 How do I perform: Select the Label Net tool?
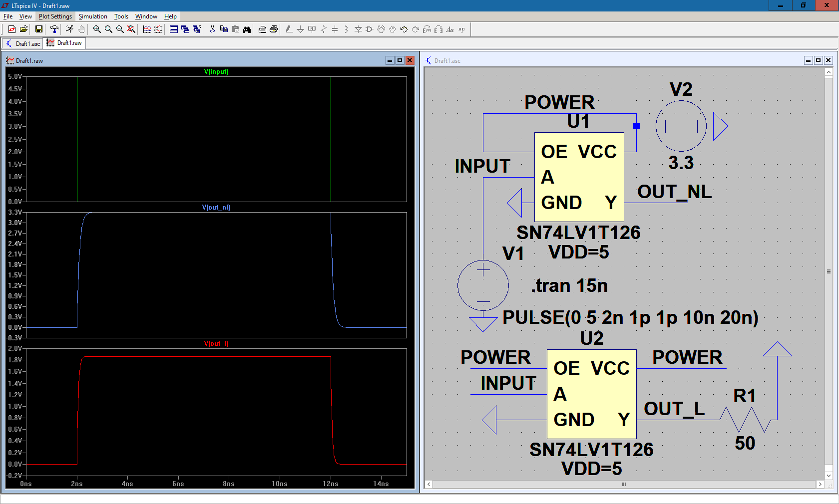(x=312, y=29)
